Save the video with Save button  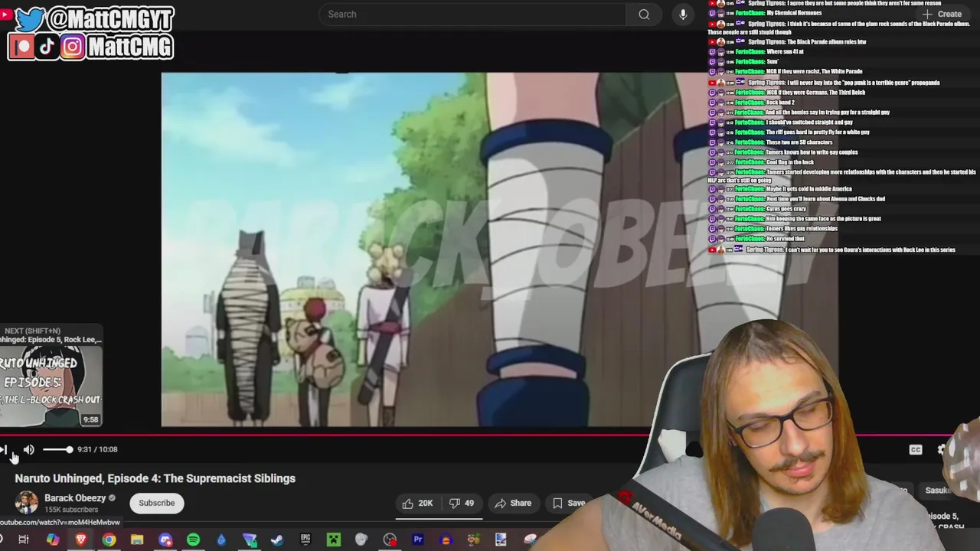click(x=569, y=503)
